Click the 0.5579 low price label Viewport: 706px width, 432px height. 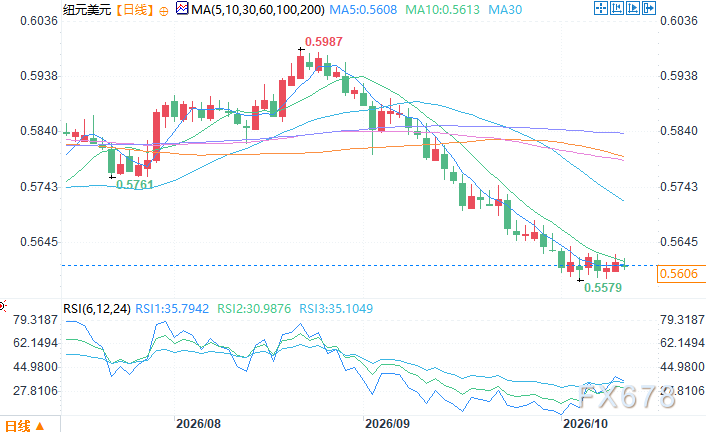[603, 287]
